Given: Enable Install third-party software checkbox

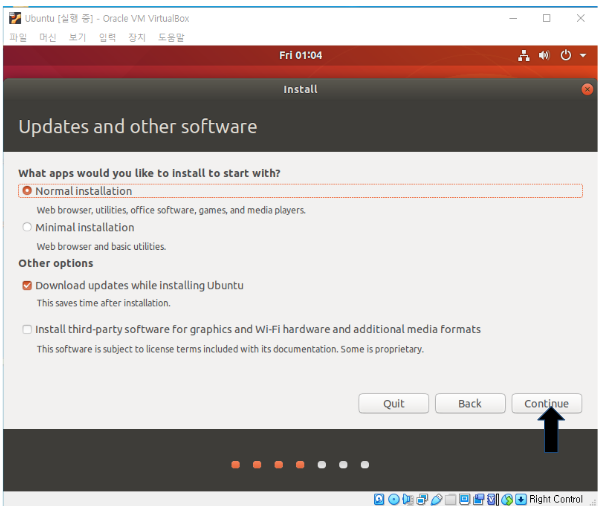Looking at the screenshot, I should pos(27,329).
